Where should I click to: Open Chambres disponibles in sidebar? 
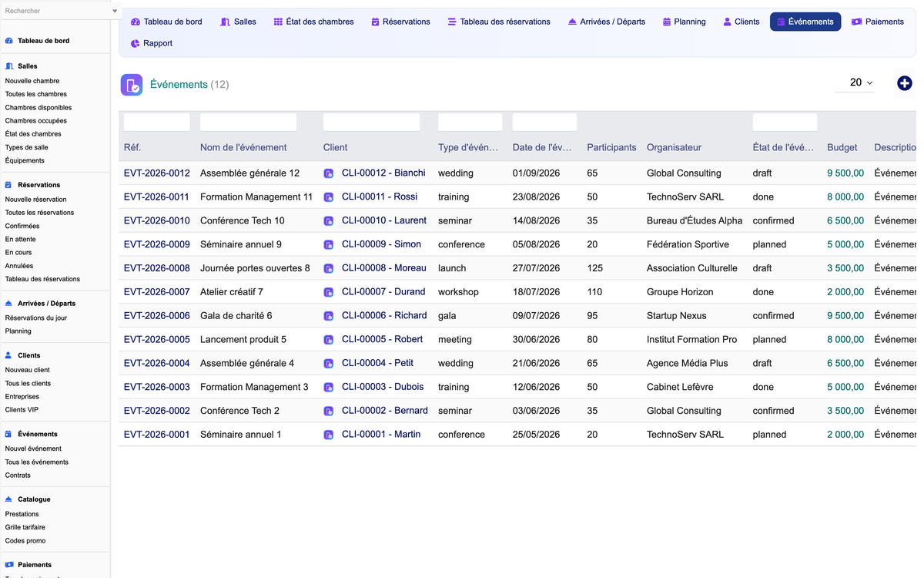tap(38, 108)
